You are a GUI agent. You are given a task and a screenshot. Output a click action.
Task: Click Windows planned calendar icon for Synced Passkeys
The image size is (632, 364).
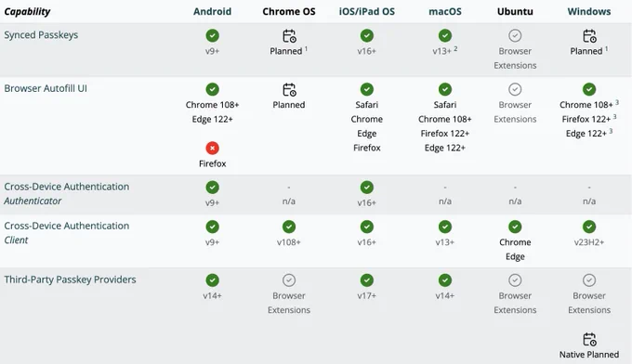click(589, 36)
